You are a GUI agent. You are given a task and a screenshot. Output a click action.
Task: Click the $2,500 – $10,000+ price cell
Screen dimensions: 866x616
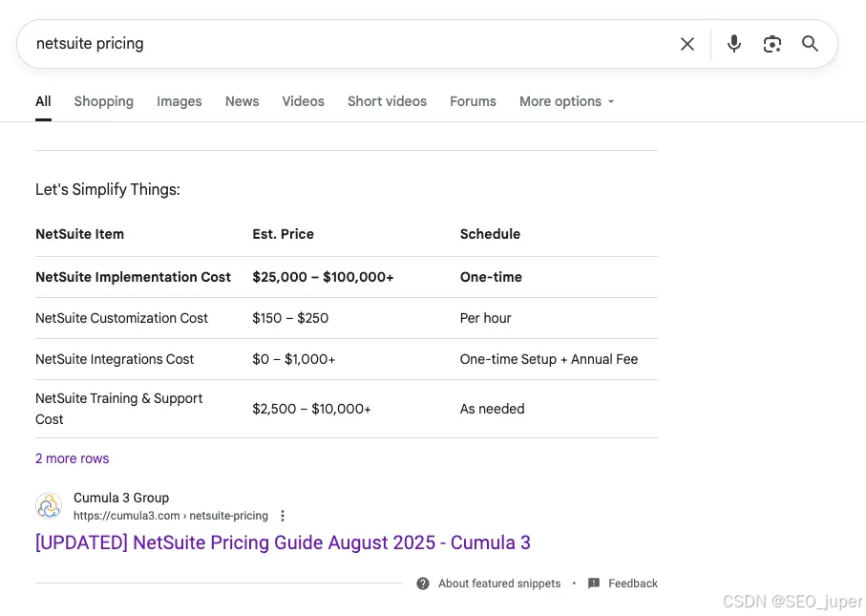[x=311, y=409]
